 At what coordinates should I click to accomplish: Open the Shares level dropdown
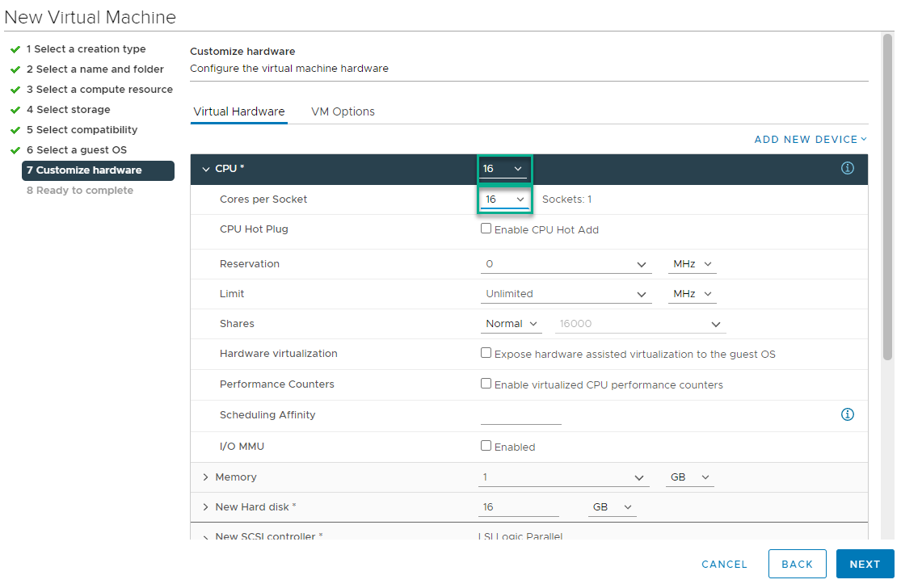point(512,324)
